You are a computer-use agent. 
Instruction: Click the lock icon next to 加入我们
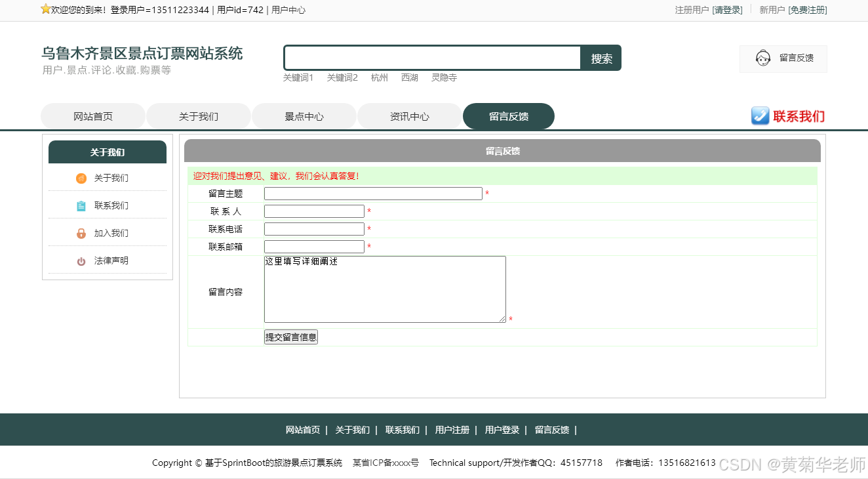tap(81, 234)
